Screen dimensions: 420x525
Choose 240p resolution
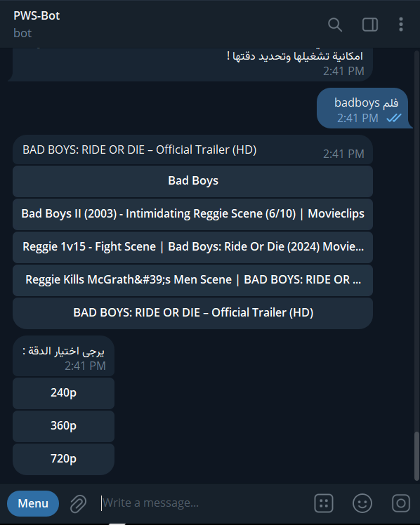point(64,393)
